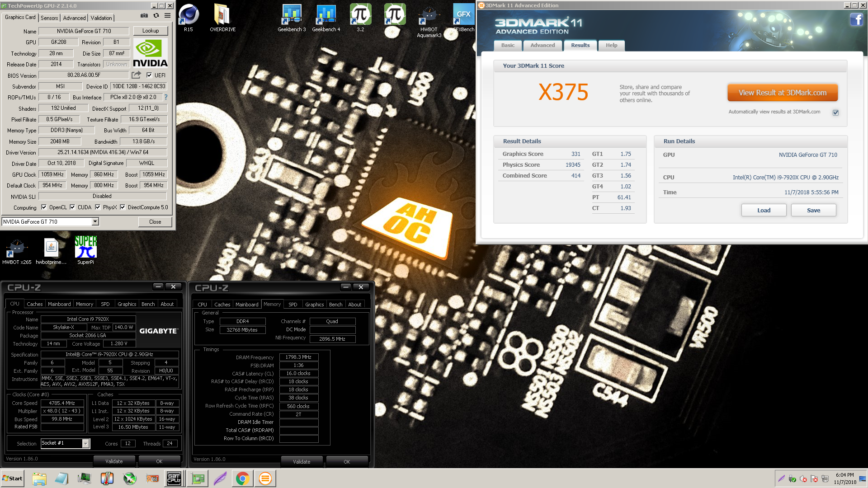Launch the SuperPi desktop icon
This screenshot has height=488, width=868.
point(85,251)
